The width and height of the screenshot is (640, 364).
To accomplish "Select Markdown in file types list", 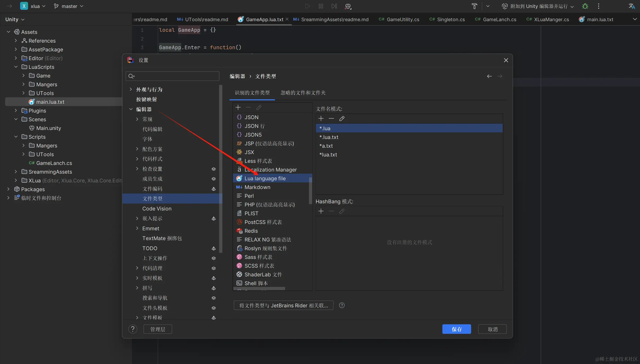I will (x=257, y=187).
